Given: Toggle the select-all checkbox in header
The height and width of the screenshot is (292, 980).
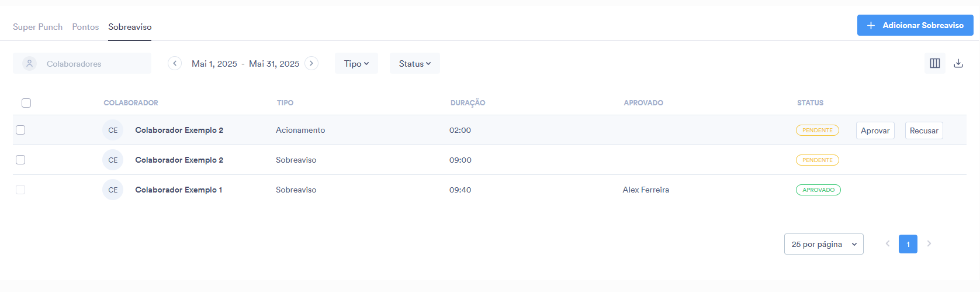Looking at the screenshot, I should click(x=26, y=103).
